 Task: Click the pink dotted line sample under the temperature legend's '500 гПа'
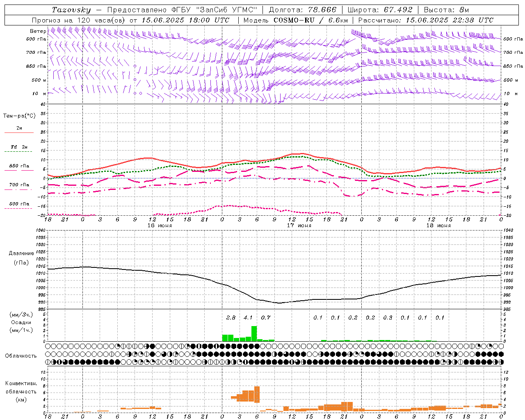(x=18, y=208)
